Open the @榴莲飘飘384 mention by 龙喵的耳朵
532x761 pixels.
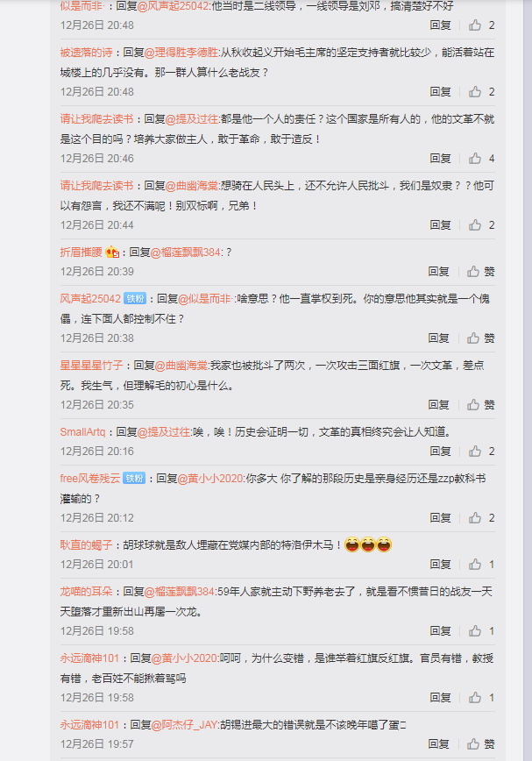[x=180, y=592]
